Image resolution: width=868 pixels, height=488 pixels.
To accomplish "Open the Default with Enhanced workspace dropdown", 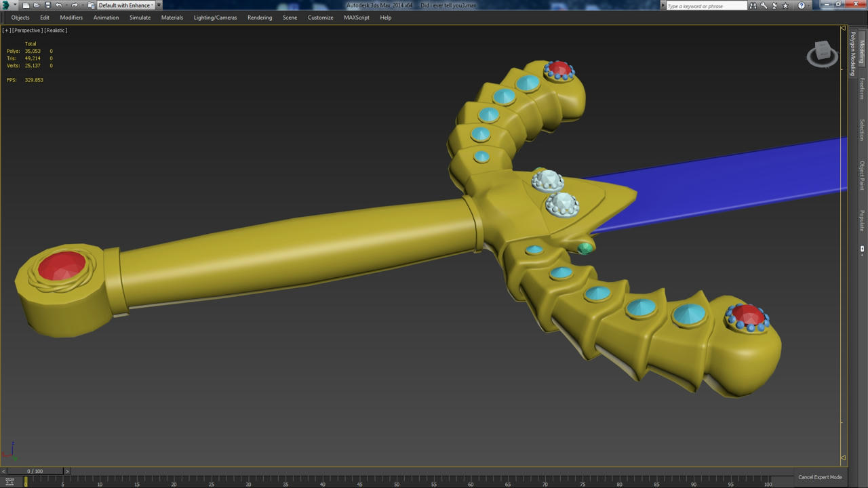I will pos(125,5).
